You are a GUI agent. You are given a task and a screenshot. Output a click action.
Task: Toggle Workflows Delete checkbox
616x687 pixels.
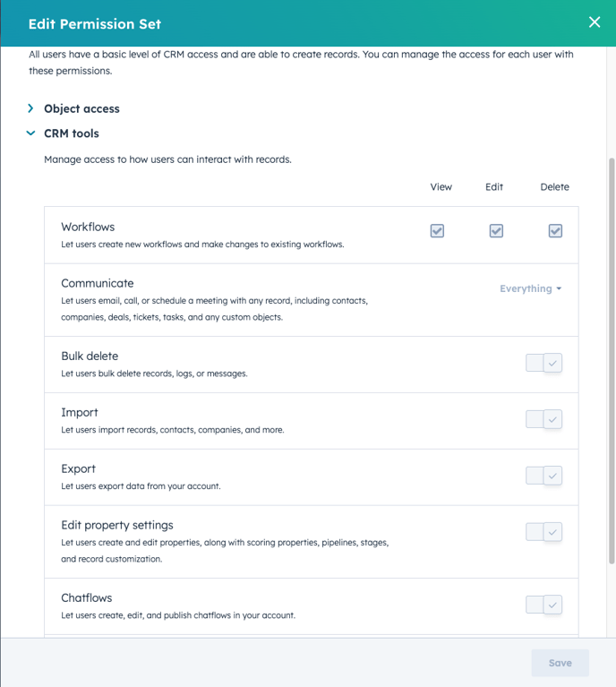pyautogui.click(x=555, y=231)
